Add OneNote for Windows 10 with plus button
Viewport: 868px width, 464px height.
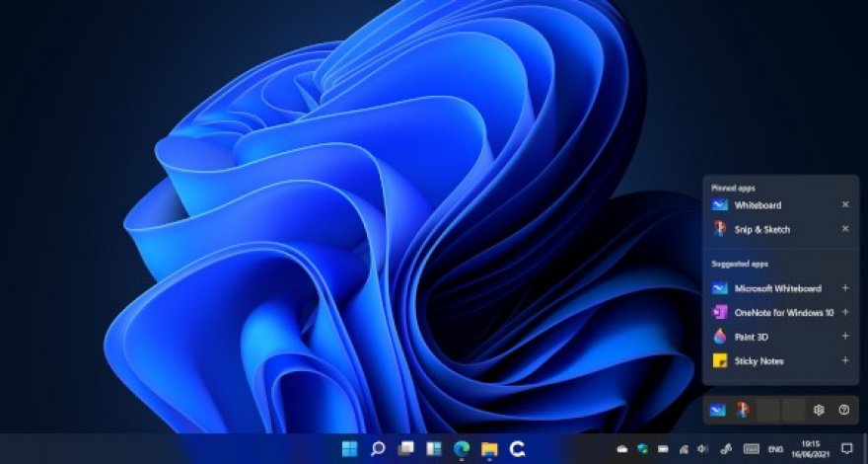(x=845, y=312)
